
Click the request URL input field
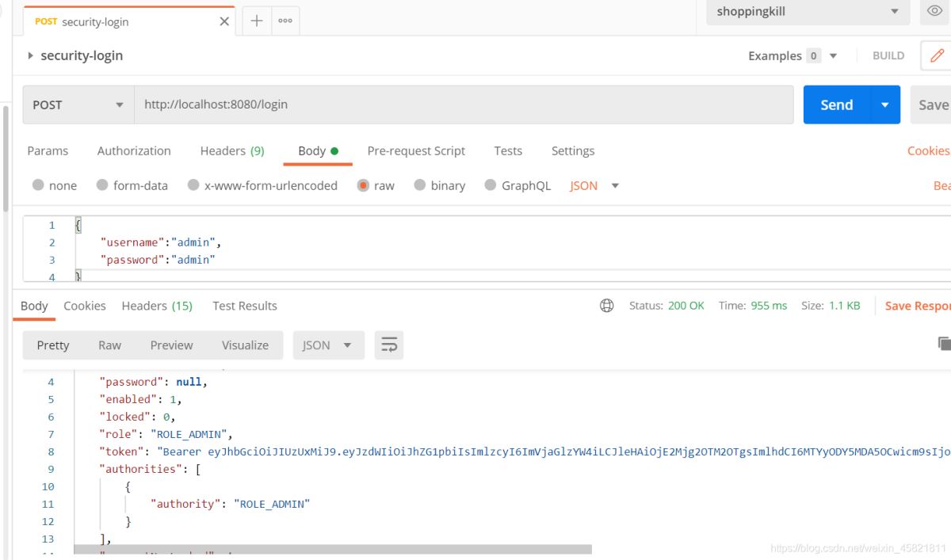[x=464, y=105]
